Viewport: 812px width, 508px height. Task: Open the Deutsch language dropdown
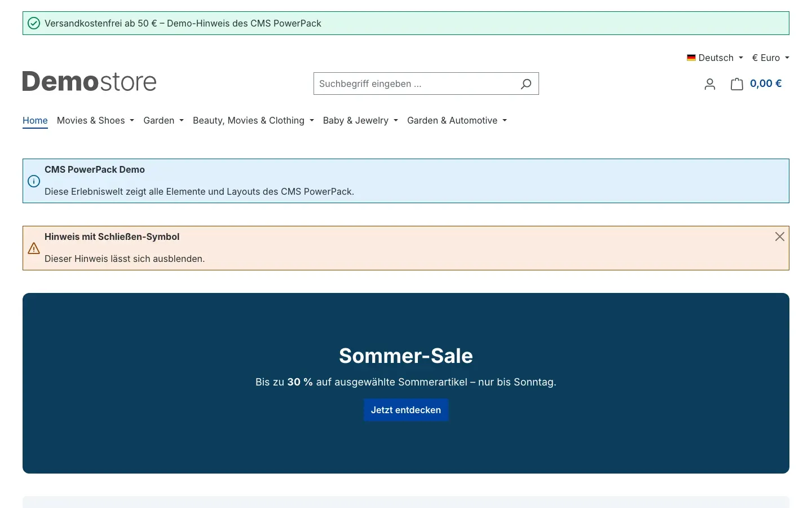715,58
